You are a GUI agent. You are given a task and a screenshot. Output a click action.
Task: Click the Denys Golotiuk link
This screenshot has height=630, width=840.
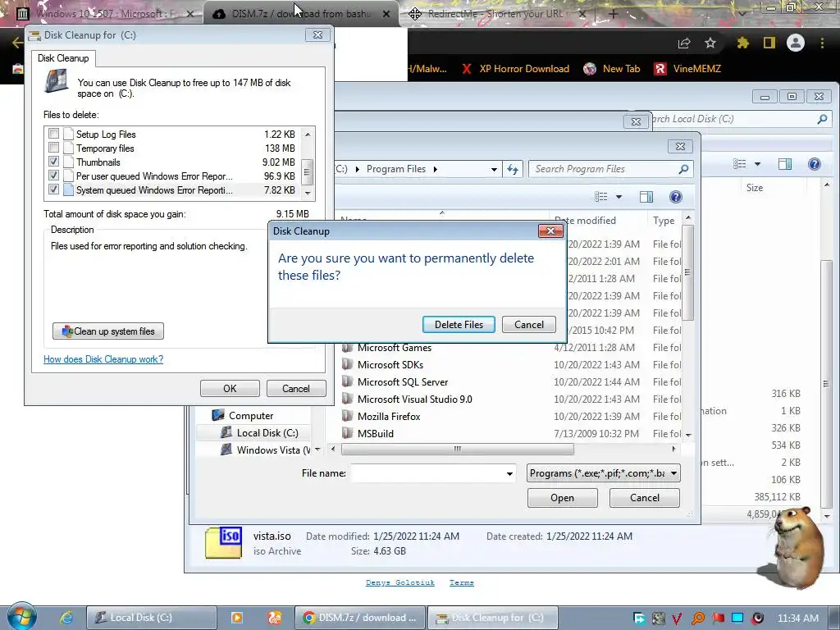(400, 583)
